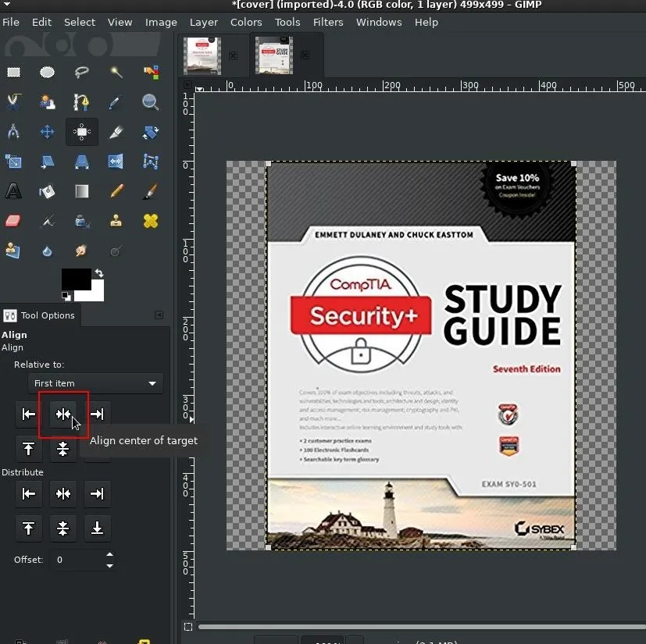Select the Rotate tool
The height and width of the screenshot is (644, 646).
[x=151, y=132]
